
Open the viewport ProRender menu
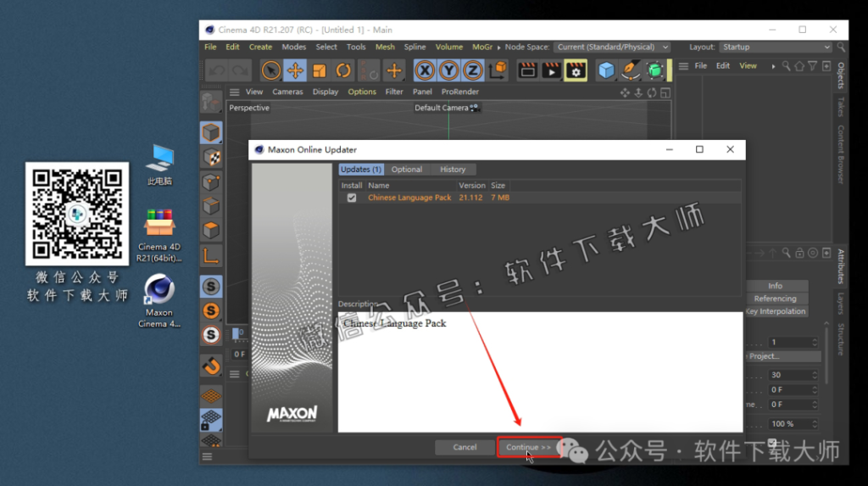pyautogui.click(x=459, y=92)
